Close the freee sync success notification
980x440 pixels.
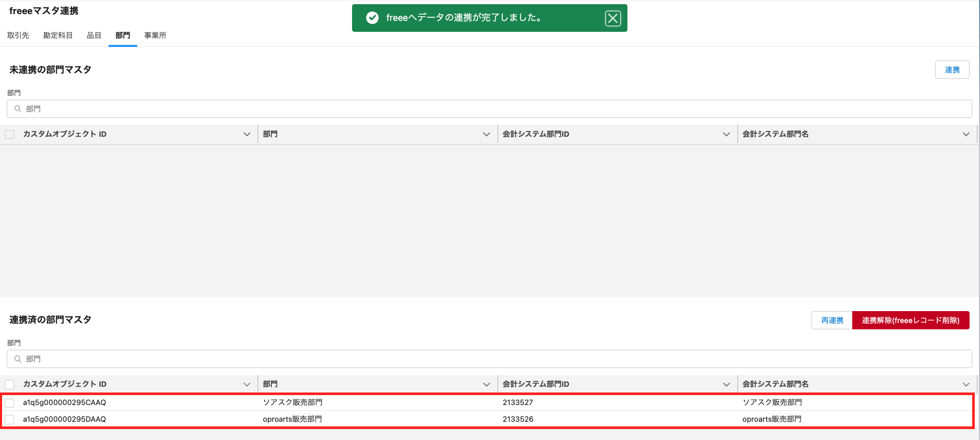613,19
